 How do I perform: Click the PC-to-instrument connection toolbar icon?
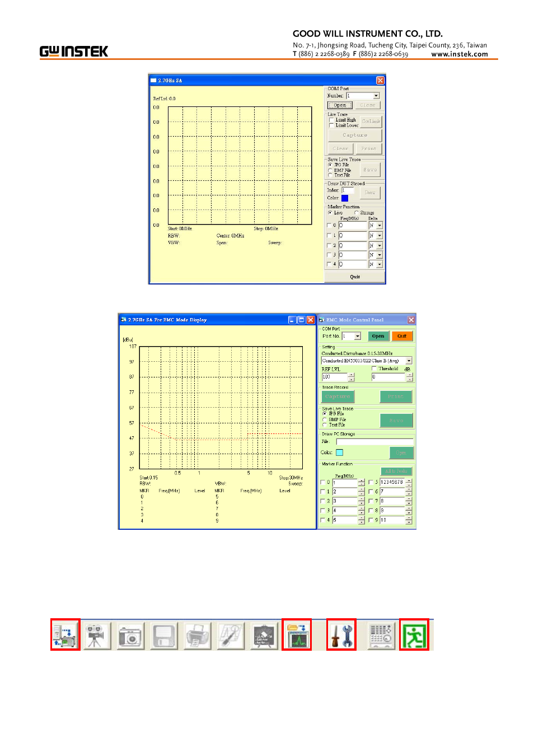[x=65, y=634]
